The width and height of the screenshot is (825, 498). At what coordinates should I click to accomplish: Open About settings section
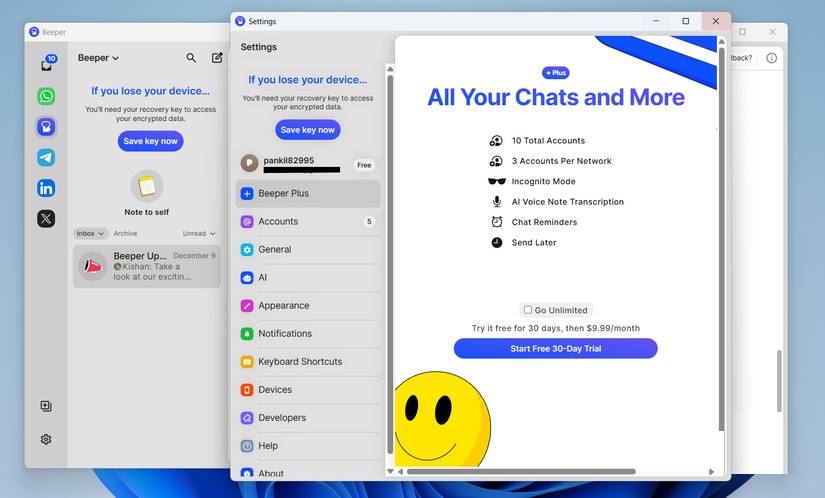point(308,472)
